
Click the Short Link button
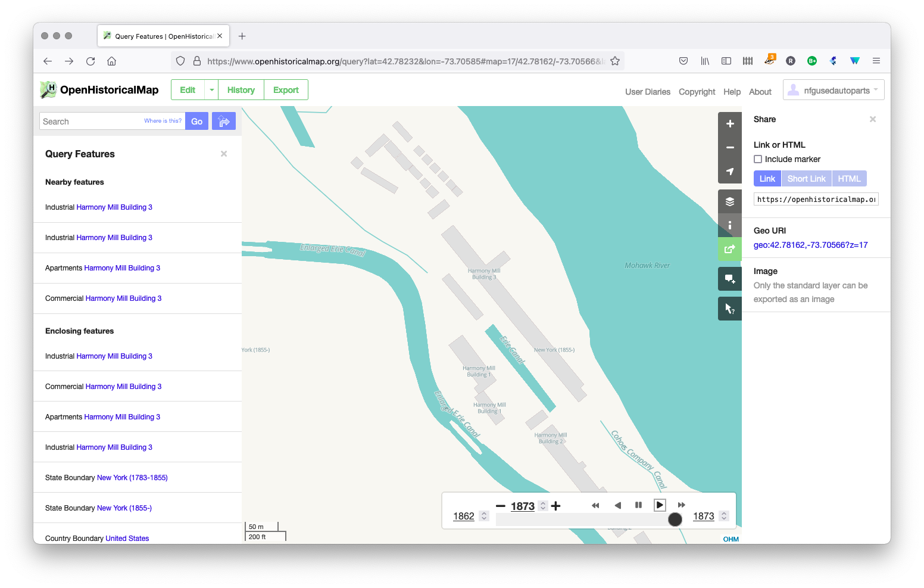(x=806, y=178)
